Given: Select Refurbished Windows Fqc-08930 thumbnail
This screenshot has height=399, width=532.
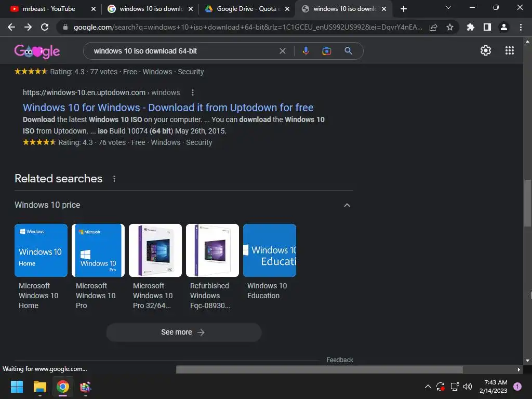Looking at the screenshot, I should (x=212, y=250).
